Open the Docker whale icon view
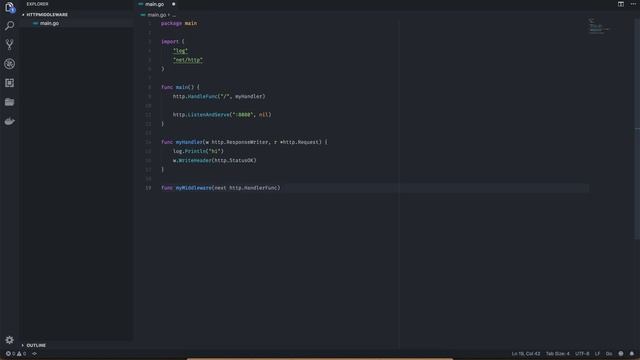The image size is (640, 360). coord(9,121)
